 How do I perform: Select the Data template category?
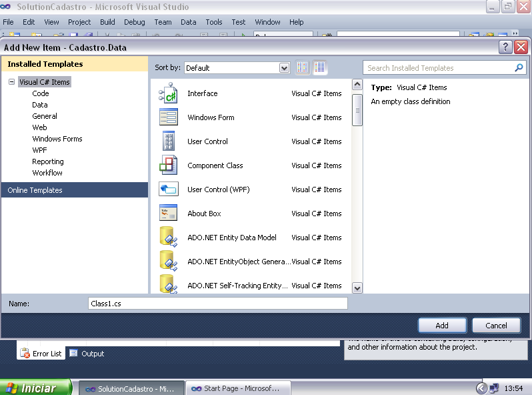click(x=40, y=105)
